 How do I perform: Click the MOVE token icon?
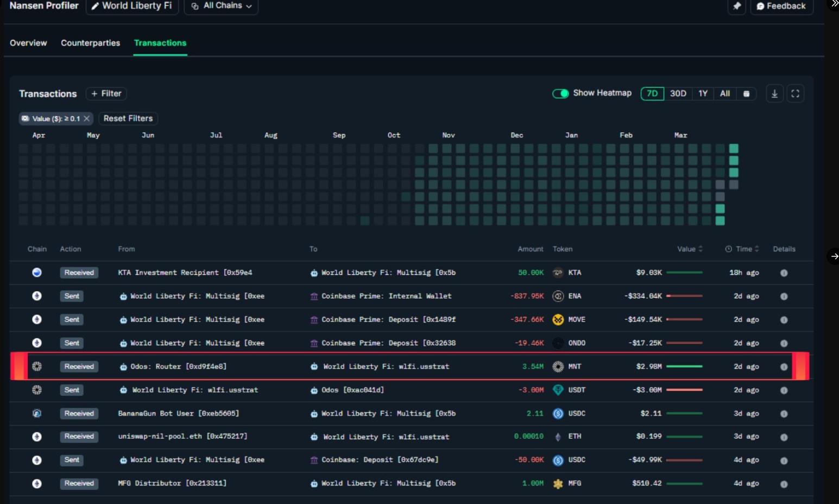pos(558,319)
